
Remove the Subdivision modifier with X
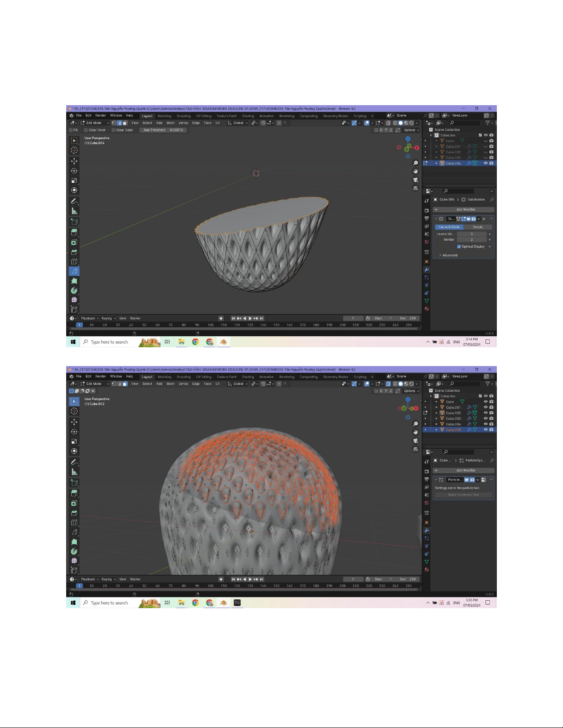(x=484, y=219)
